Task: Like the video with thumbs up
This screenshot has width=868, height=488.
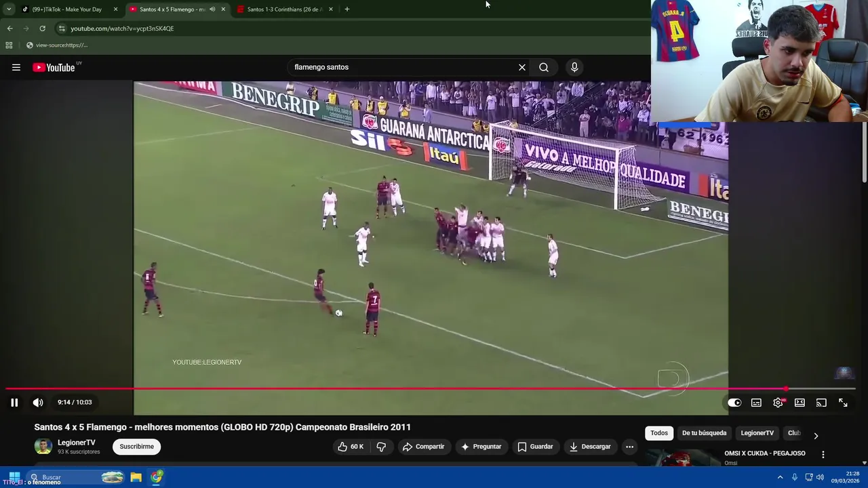Action: pyautogui.click(x=351, y=447)
